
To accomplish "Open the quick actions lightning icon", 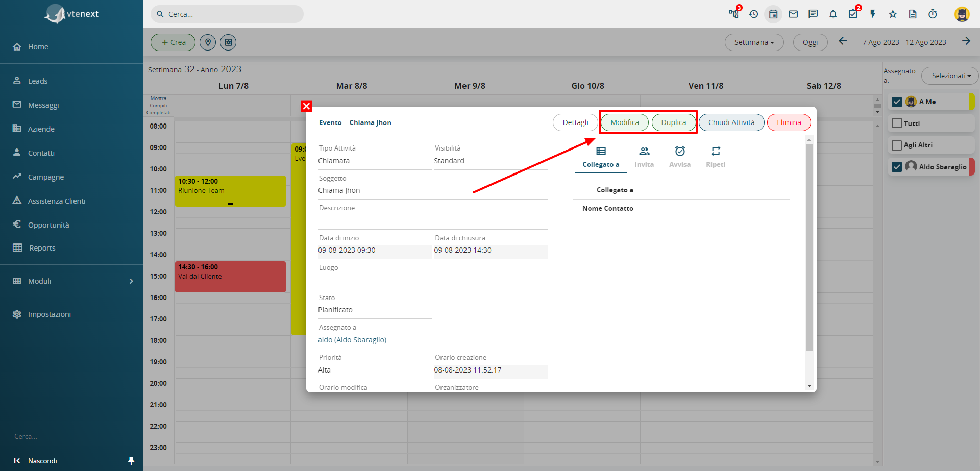I will [x=873, y=14].
